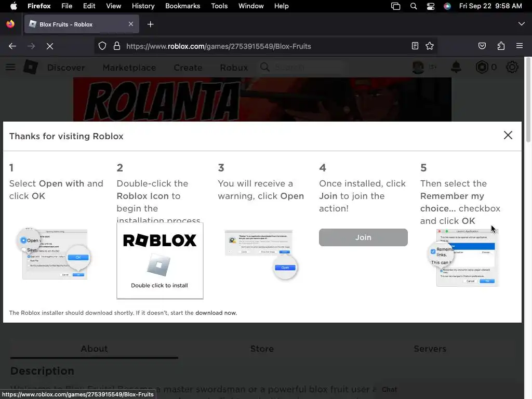The height and width of the screenshot is (399, 532).
Task: Click the Rolanta game banner image
Action: (262, 99)
